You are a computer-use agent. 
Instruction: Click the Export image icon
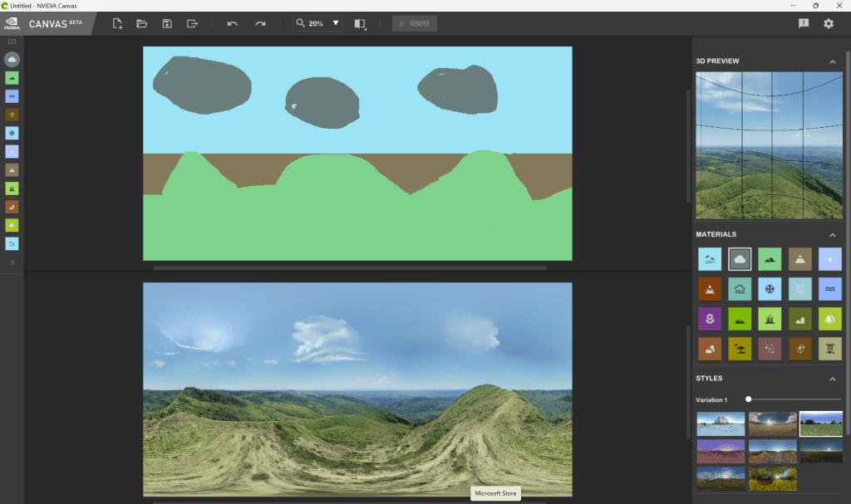click(x=193, y=23)
